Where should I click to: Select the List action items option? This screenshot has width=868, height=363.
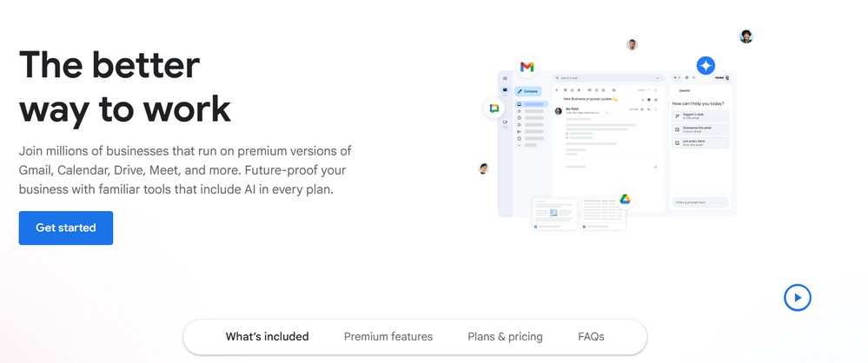pos(700,142)
